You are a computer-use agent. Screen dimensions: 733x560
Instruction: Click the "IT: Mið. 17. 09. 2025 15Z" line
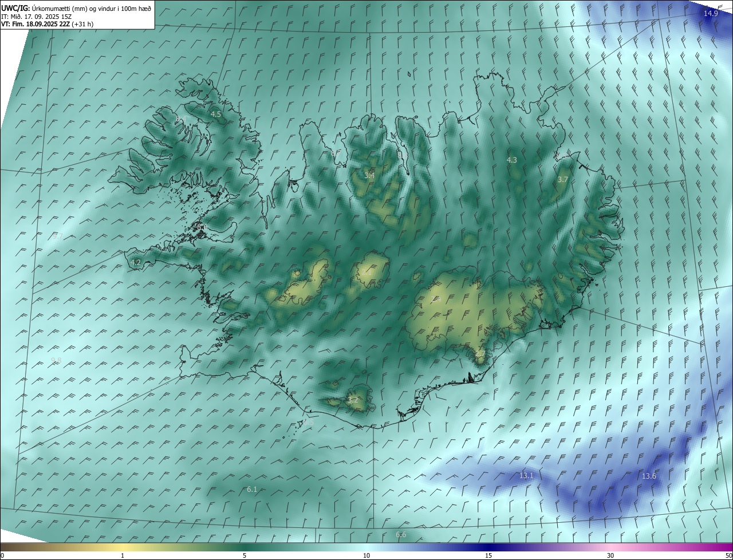(x=36, y=16)
